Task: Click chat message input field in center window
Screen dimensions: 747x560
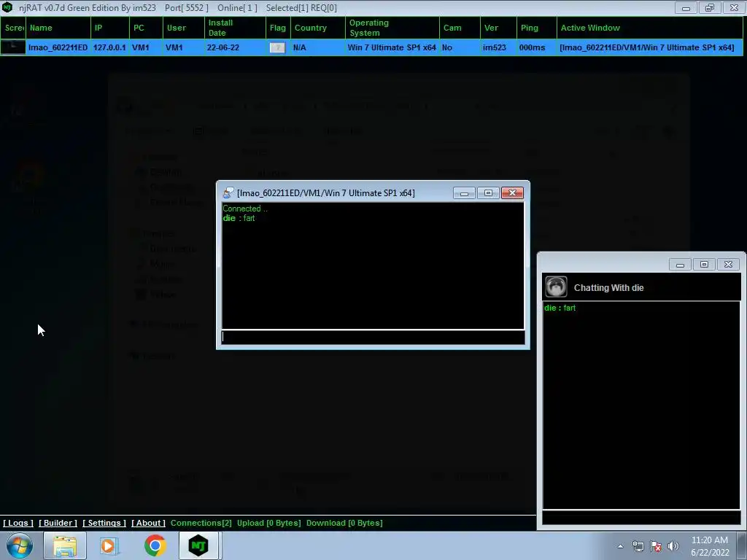Action: [x=373, y=337]
